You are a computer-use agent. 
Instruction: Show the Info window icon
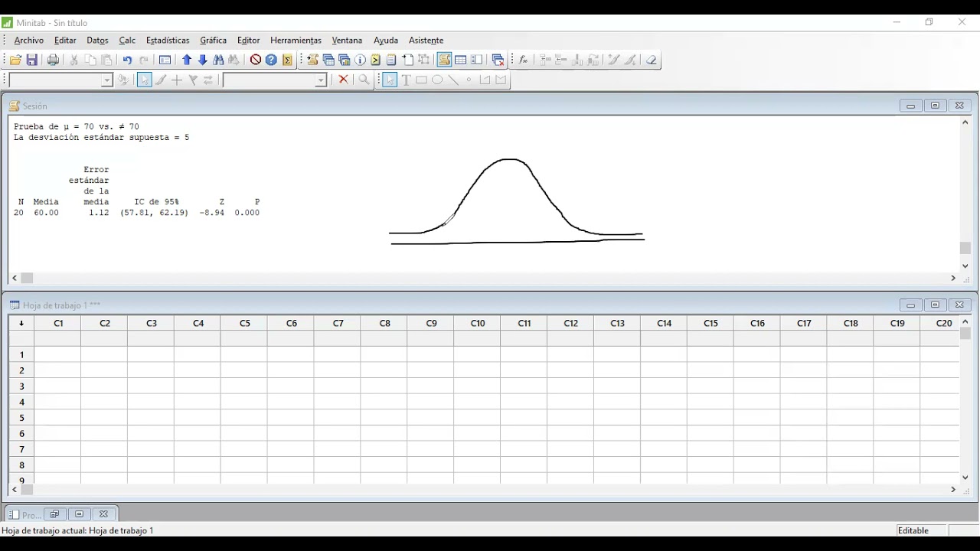point(360,60)
